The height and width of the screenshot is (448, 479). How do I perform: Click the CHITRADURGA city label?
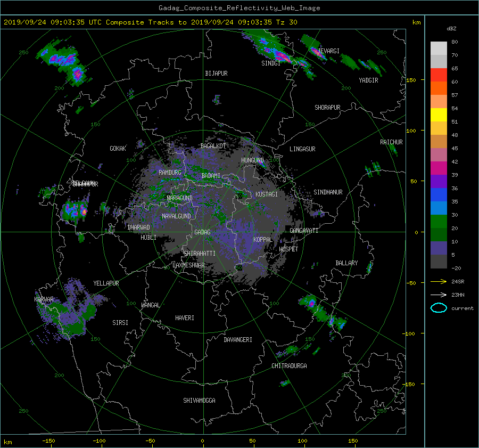click(x=289, y=366)
